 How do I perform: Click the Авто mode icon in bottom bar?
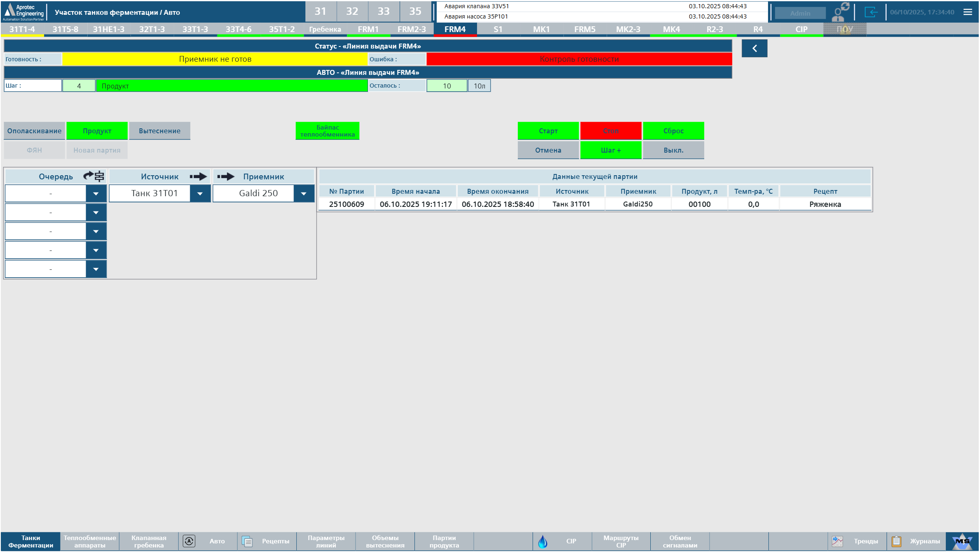pos(189,541)
